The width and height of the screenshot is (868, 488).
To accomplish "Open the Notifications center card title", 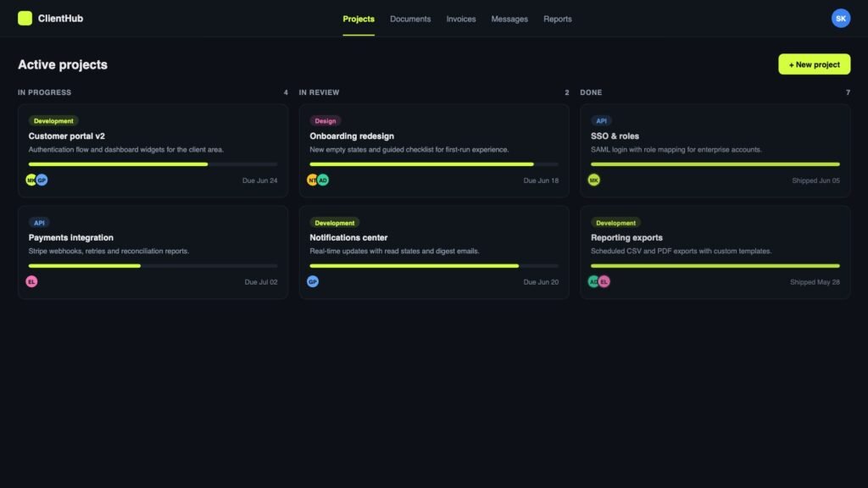I will click(348, 237).
